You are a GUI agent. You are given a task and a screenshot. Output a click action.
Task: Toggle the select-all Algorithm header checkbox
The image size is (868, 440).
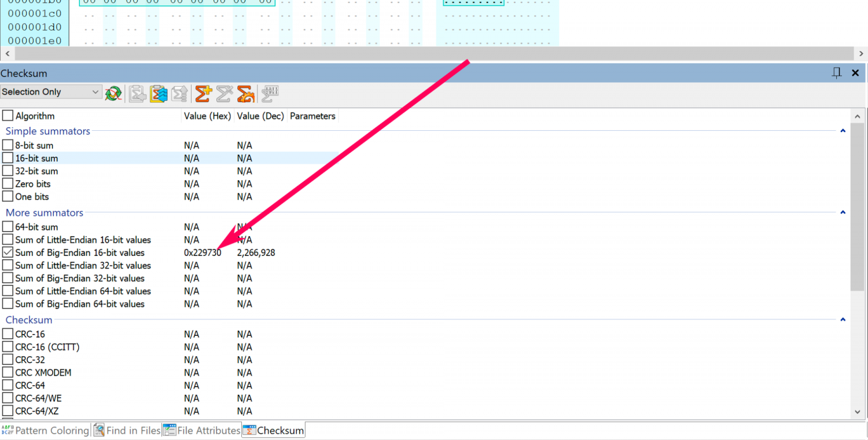8,116
